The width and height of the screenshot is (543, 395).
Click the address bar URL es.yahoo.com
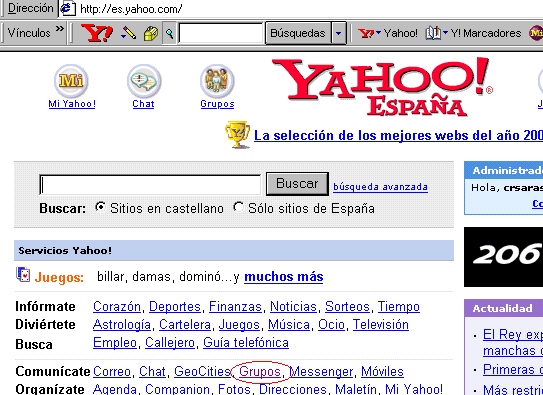tap(131, 9)
